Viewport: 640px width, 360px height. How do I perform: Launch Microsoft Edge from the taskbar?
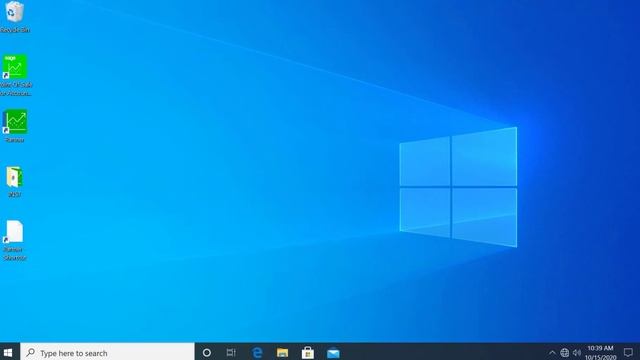tap(257, 353)
